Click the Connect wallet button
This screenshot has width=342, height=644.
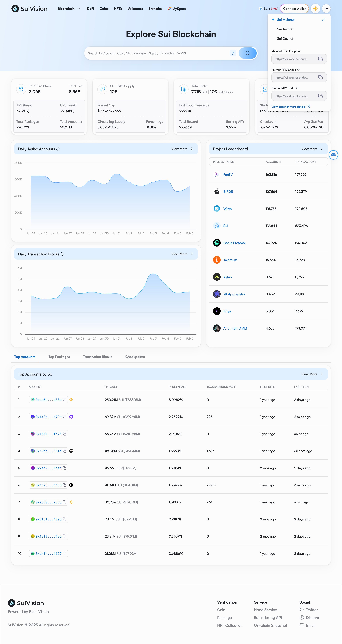point(294,9)
